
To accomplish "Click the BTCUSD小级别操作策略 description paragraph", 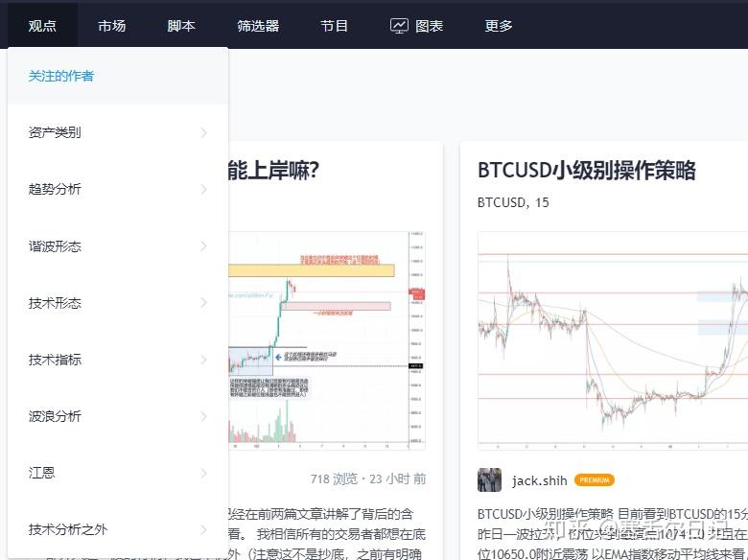I will pyautogui.click(x=613, y=534).
